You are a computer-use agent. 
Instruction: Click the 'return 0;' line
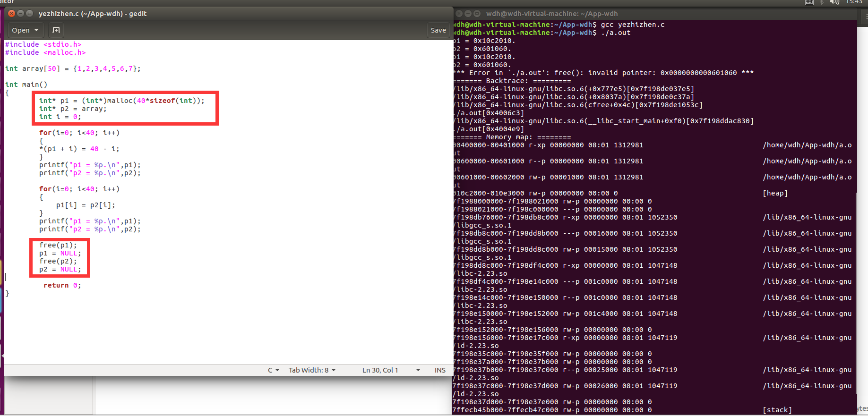62,285
